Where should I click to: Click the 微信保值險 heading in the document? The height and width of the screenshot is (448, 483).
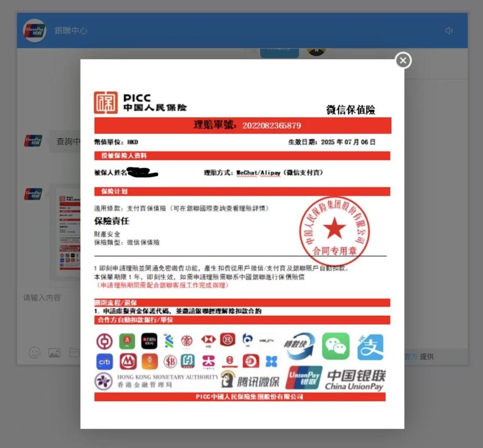(x=350, y=109)
